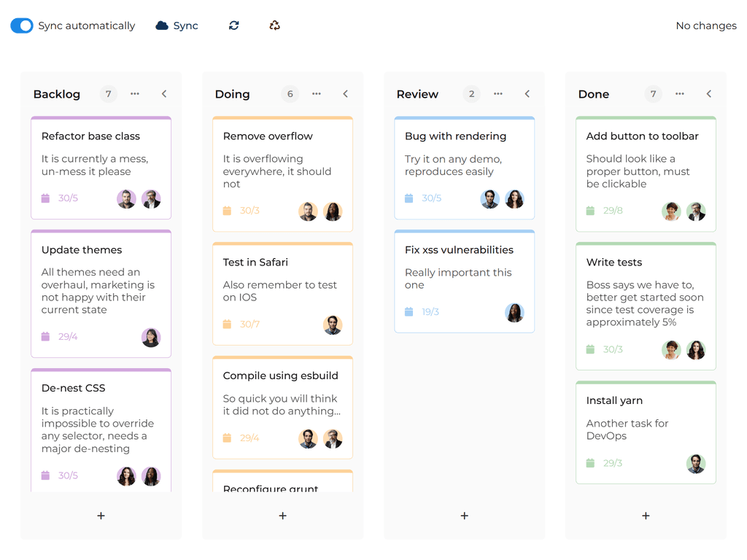The width and height of the screenshot is (747, 560).
Task: Collapse the Done column
Action: [x=709, y=94]
